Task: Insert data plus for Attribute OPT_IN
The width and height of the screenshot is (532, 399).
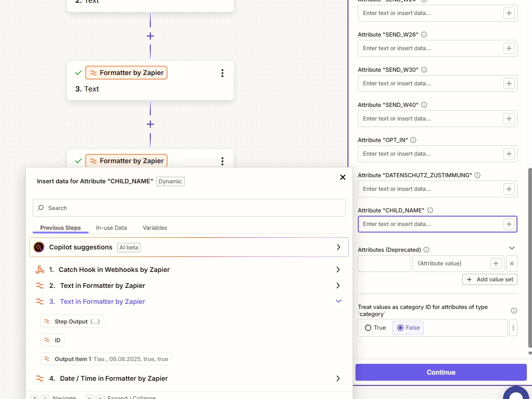Action: point(509,154)
